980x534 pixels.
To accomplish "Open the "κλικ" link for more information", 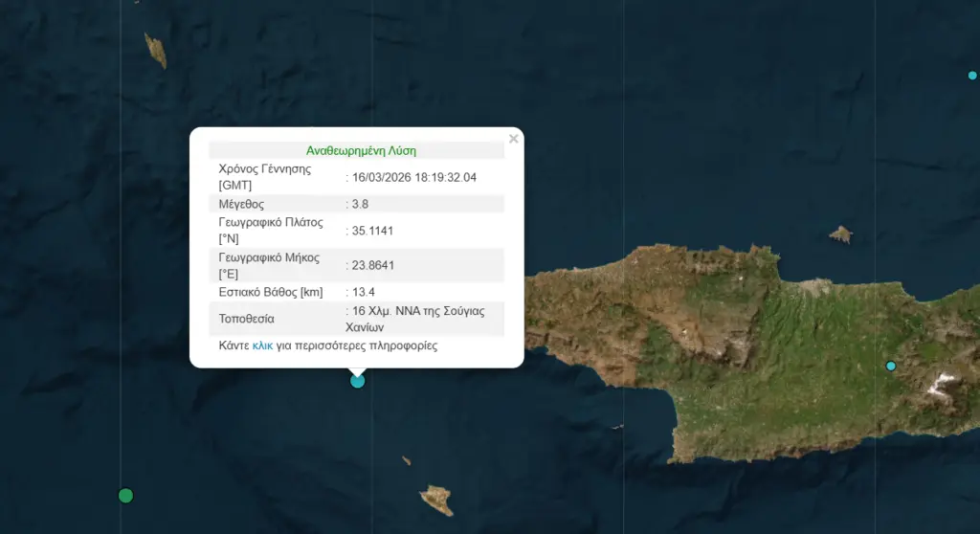I will (x=262, y=345).
